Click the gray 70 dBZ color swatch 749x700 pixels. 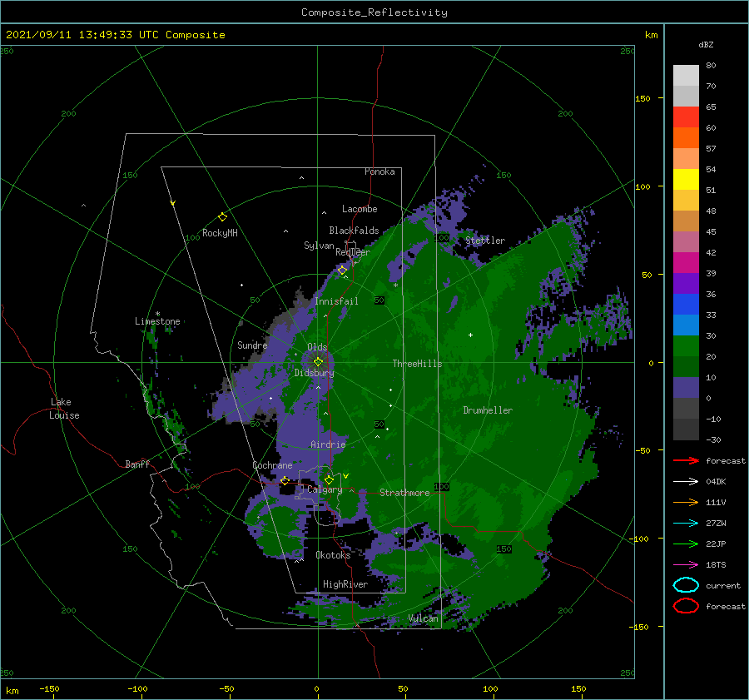[686, 76]
